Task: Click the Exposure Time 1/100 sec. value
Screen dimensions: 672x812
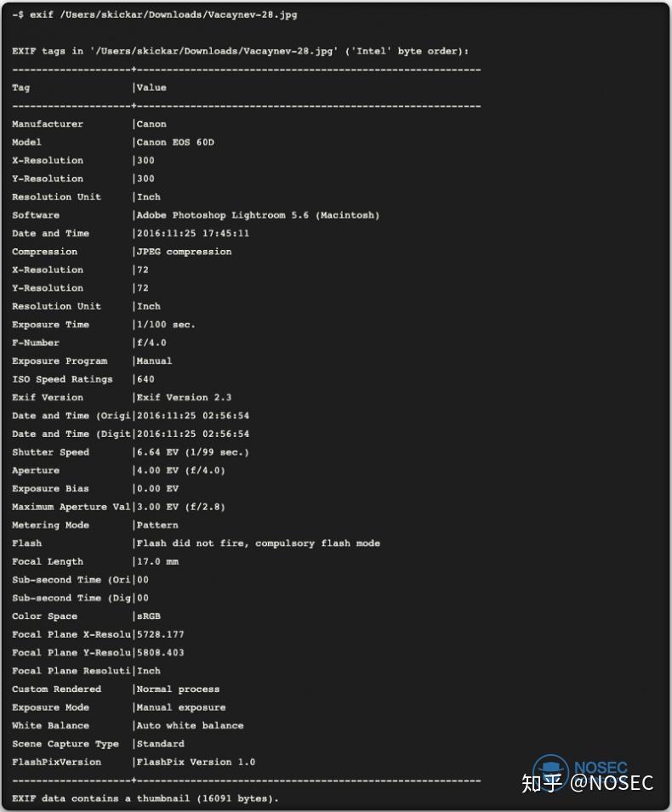Action: [166, 325]
